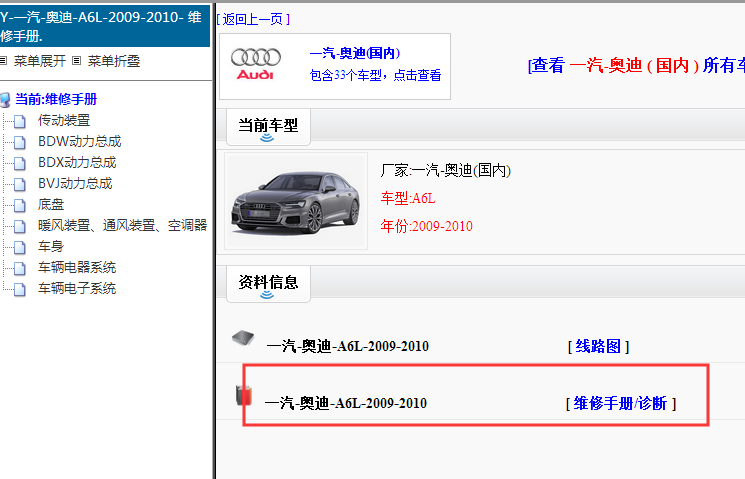Open the BVJ动力总成 page icon
Image resolution: width=745 pixels, height=479 pixels.
click(20, 184)
